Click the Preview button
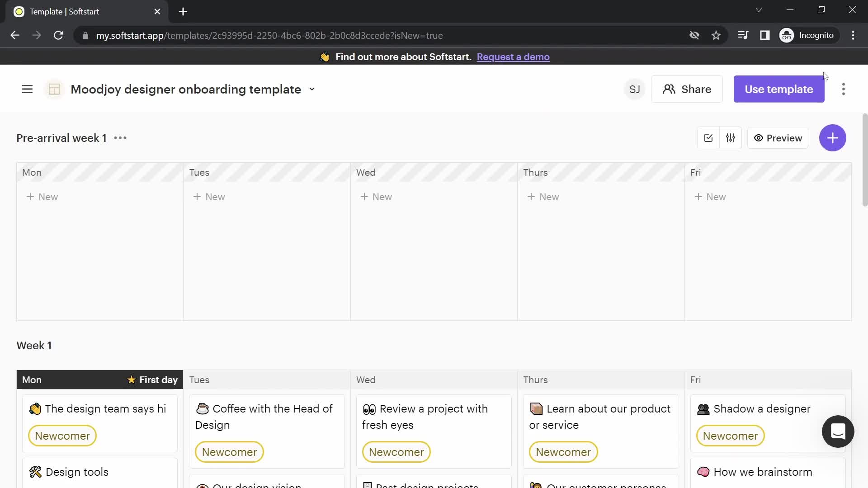 tap(778, 138)
